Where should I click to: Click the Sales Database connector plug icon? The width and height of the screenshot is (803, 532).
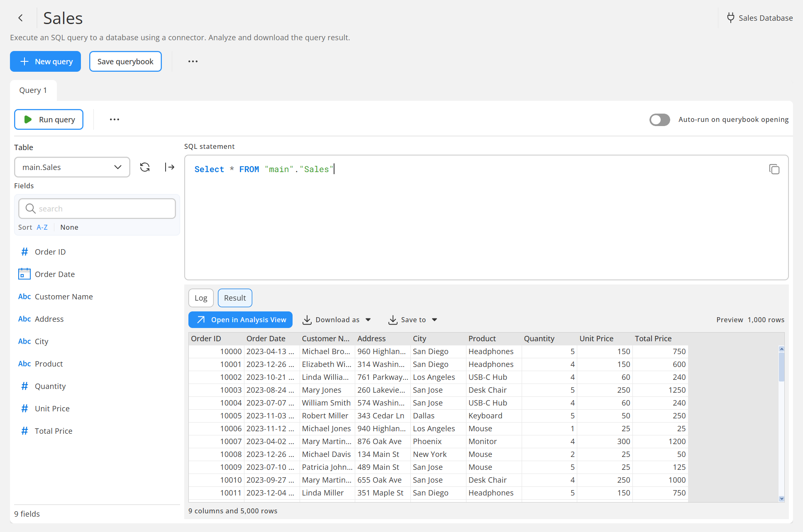click(x=730, y=18)
